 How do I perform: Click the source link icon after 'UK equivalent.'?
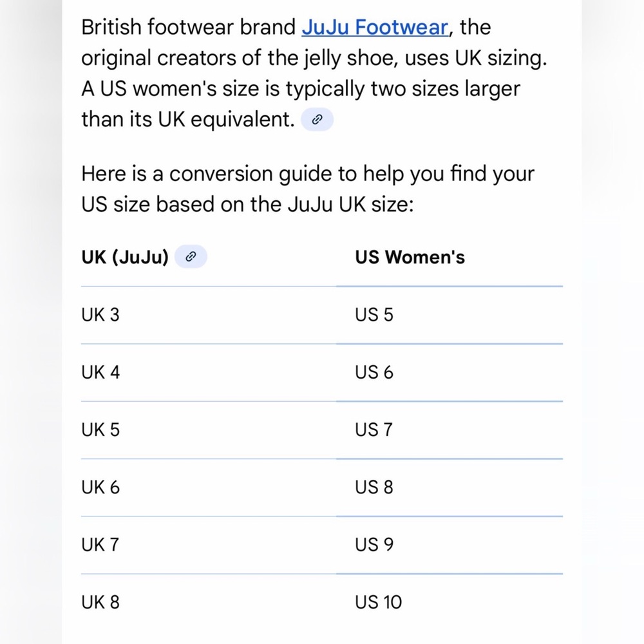pyautogui.click(x=317, y=120)
